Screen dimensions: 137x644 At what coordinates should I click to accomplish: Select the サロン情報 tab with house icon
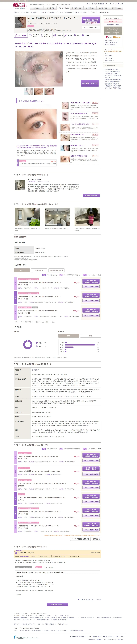tap(20, 36)
